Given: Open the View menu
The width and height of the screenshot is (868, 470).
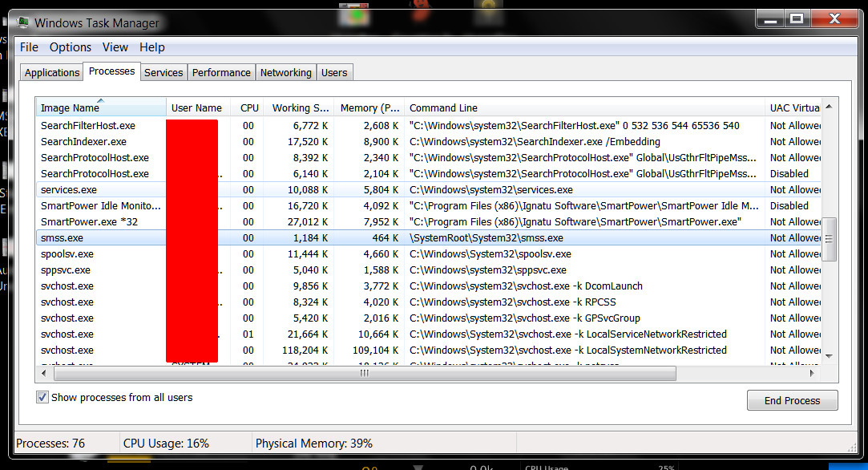Looking at the screenshot, I should click(115, 47).
